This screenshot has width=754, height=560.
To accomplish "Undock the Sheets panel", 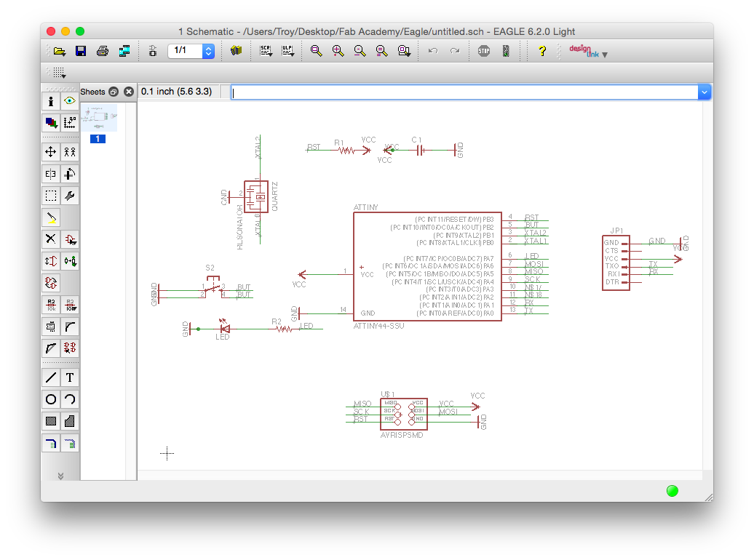I will 114,92.
